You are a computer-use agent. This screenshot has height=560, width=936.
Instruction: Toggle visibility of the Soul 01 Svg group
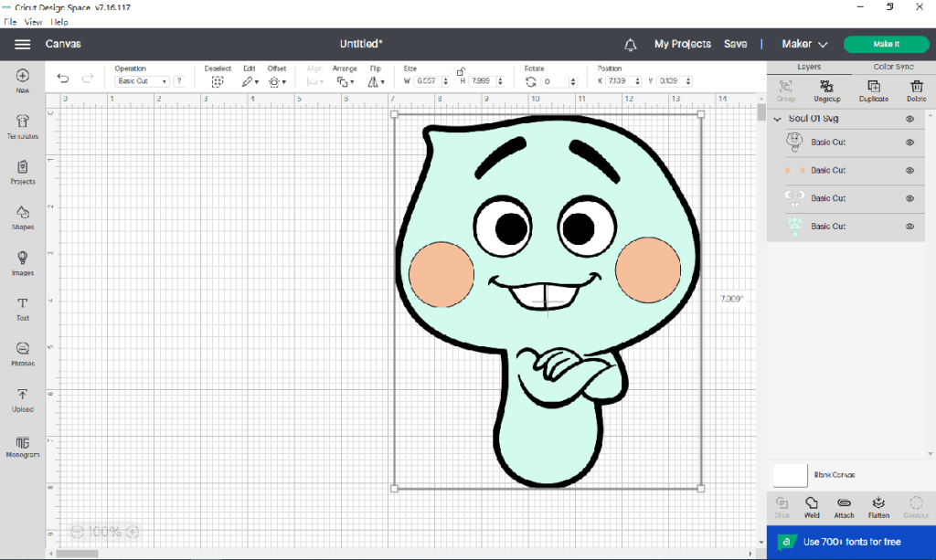[909, 118]
